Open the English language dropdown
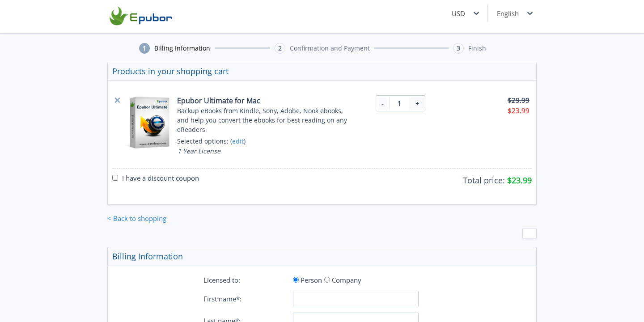The image size is (644, 322). tap(515, 13)
